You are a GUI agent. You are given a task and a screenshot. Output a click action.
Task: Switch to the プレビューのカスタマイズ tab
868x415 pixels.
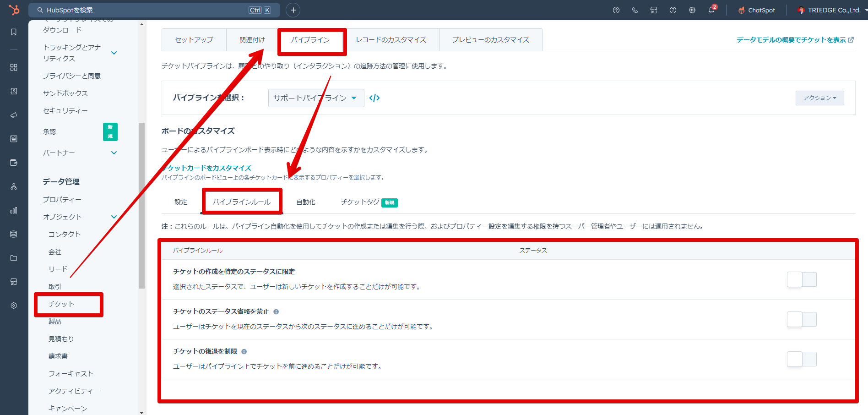click(491, 40)
